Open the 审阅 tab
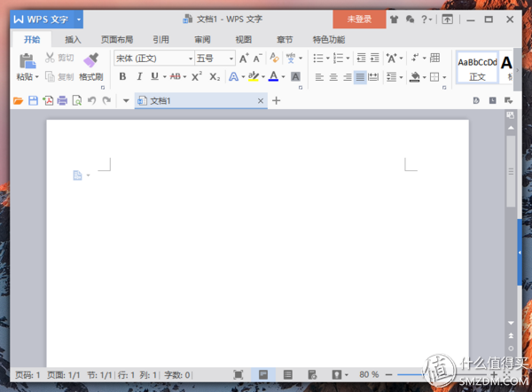 pos(202,40)
